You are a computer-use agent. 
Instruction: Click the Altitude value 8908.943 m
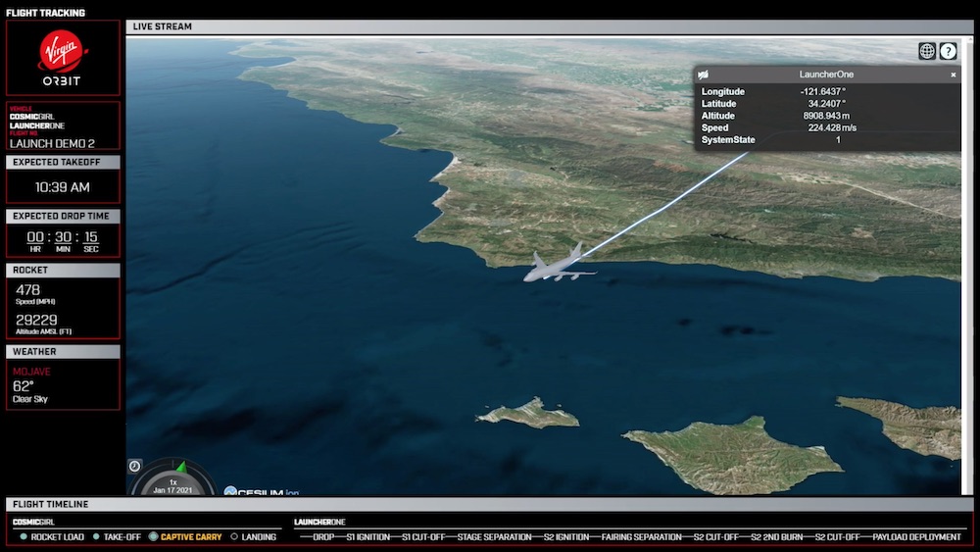[826, 116]
